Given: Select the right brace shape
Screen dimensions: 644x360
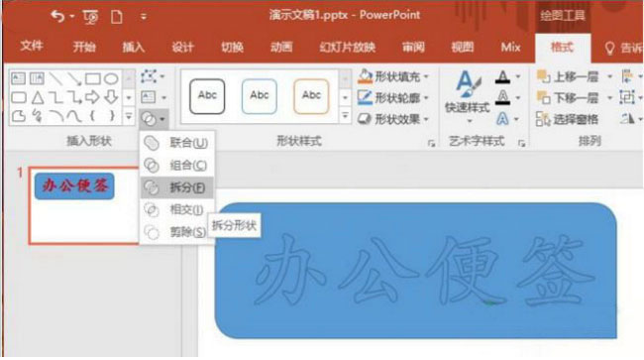Looking at the screenshot, I should click(112, 116).
